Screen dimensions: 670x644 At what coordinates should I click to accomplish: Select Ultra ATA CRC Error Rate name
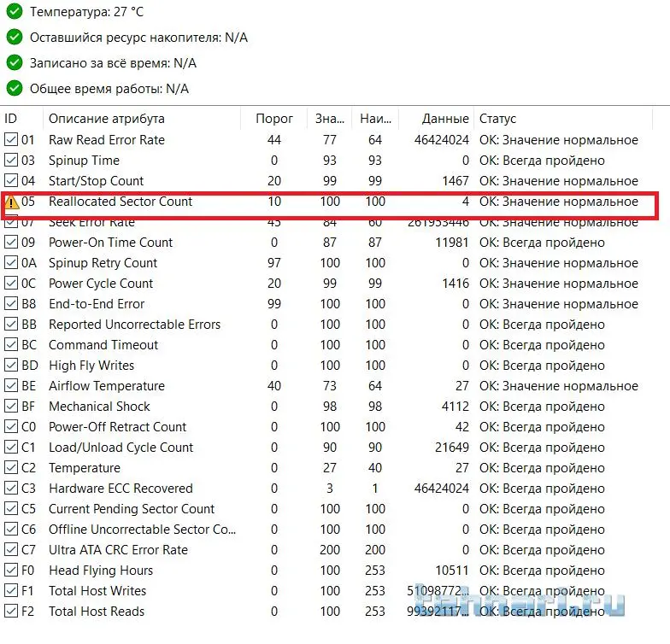[118, 550]
